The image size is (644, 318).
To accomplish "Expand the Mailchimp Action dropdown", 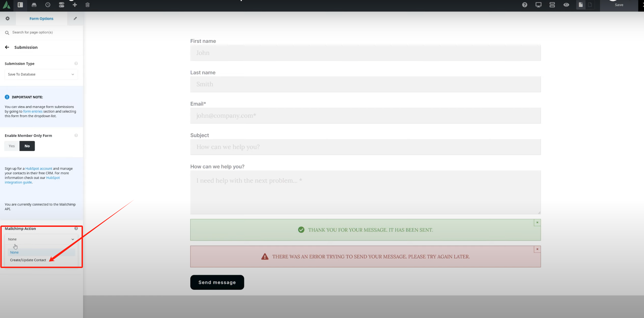I will point(41,239).
